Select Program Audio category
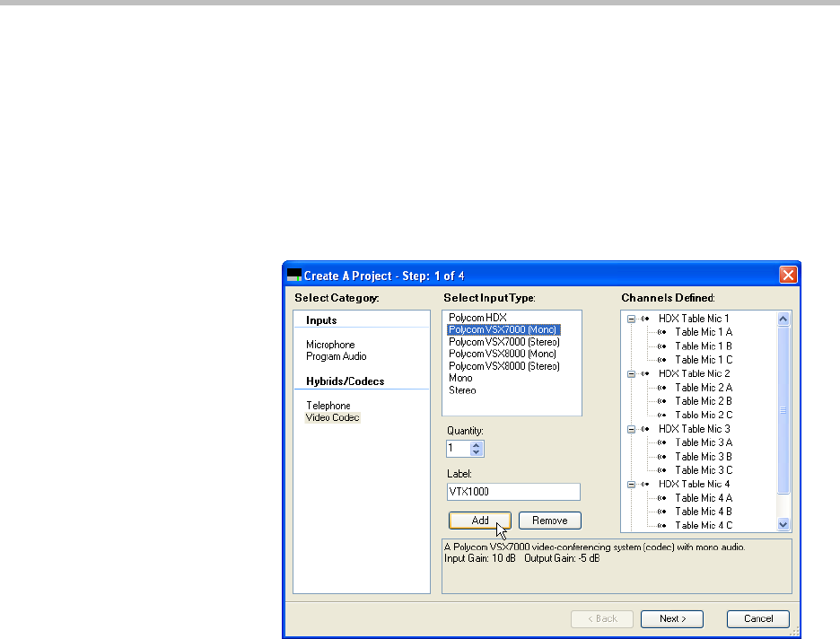The width and height of the screenshot is (840, 639). coord(336,356)
